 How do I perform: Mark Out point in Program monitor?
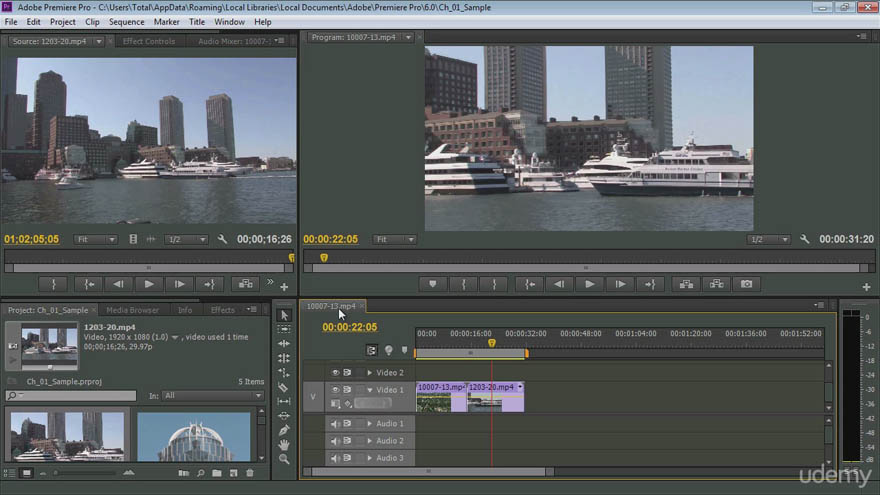[494, 284]
